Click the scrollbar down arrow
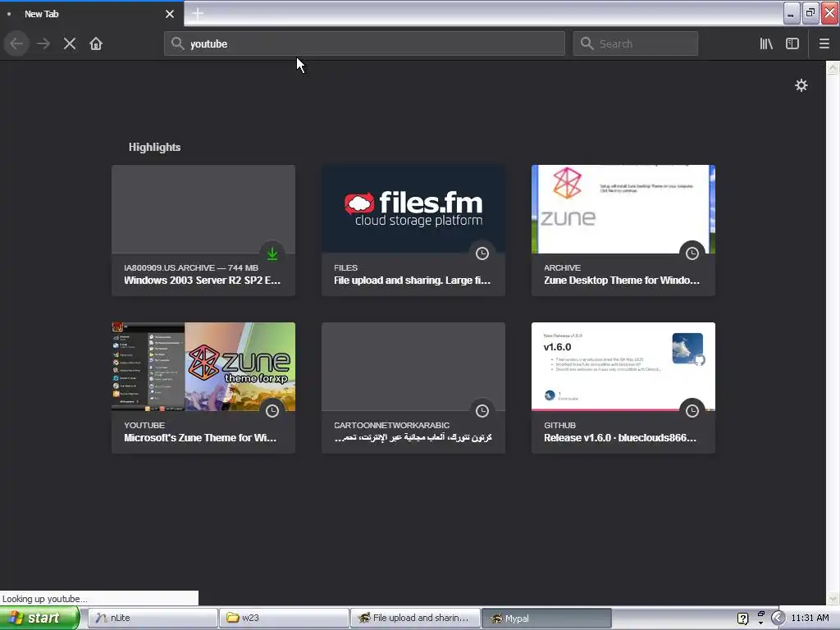This screenshot has width=840, height=630. tap(833, 599)
